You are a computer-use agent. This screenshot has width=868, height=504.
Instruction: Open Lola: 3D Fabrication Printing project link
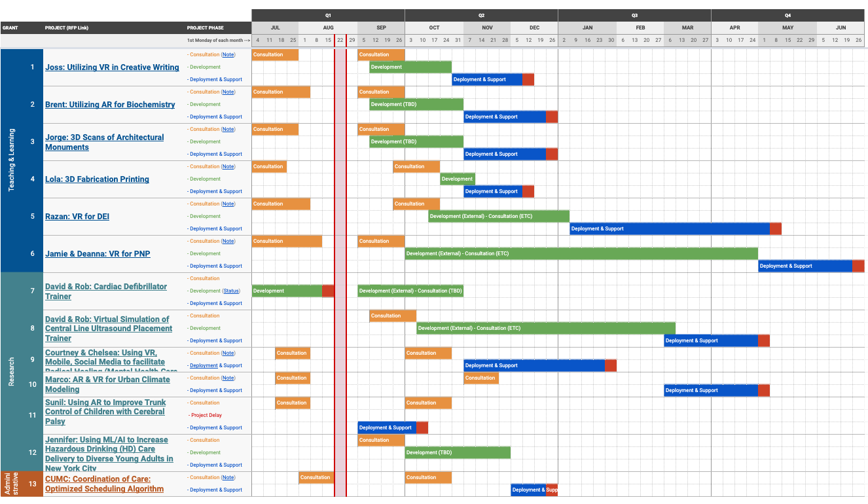click(x=97, y=179)
